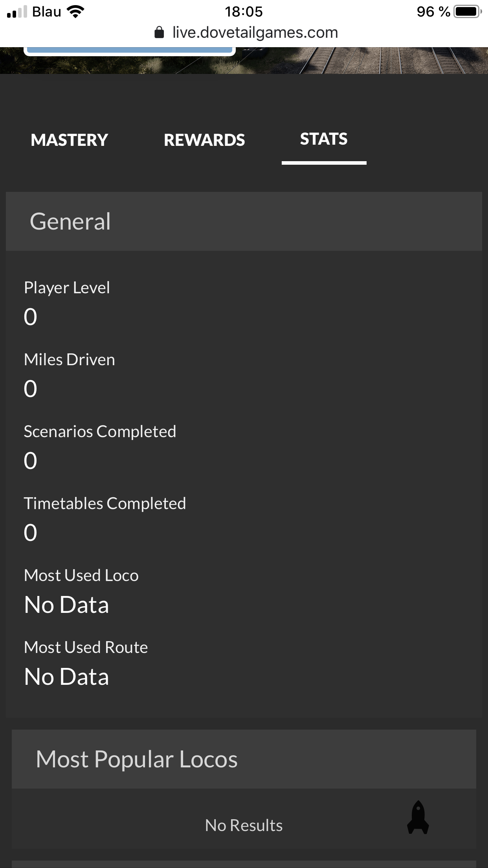Tap the Miles Driven stat label
The height and width of the screenshot is (868, 488).
pyautogui.click(x=70, y=360)
